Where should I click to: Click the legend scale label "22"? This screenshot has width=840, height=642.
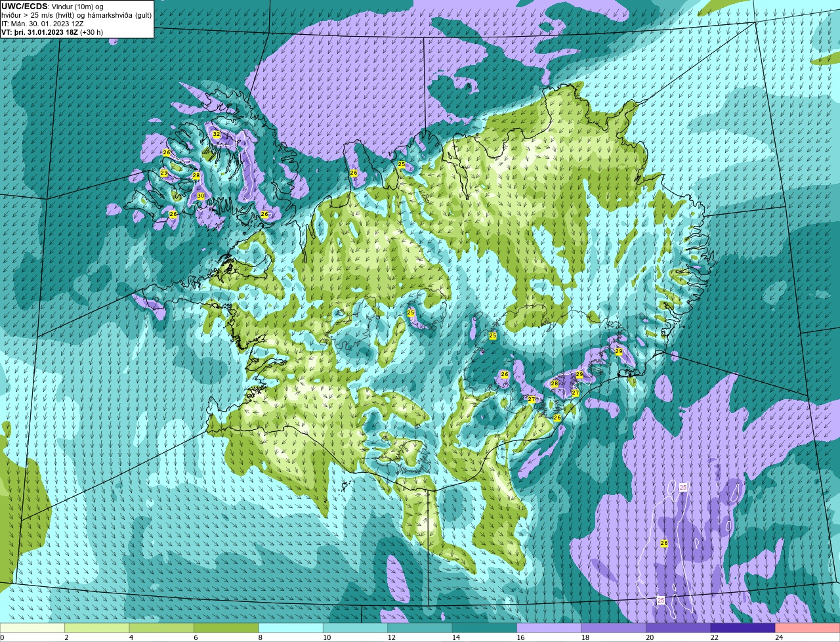point(714,637)
